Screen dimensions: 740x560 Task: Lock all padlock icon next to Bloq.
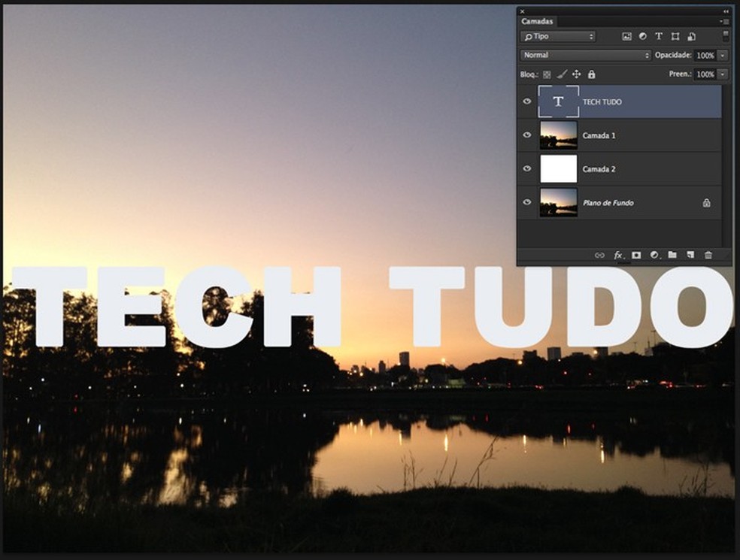[591, 74]
